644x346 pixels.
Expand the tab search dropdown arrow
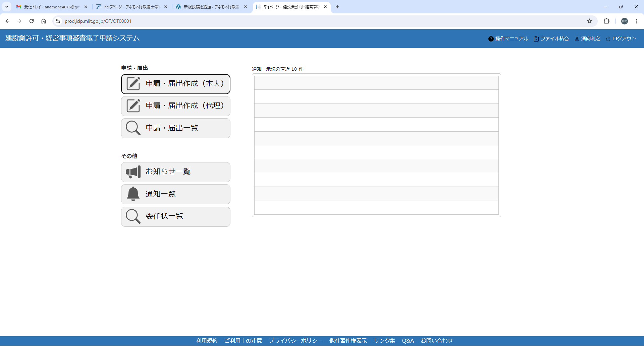tap(7, 7)
